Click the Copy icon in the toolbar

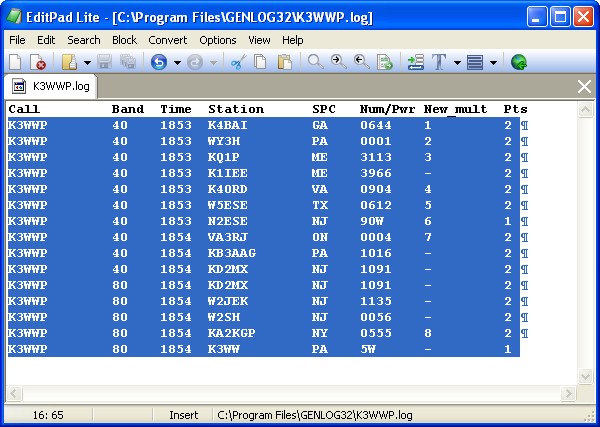click(260, 62)
